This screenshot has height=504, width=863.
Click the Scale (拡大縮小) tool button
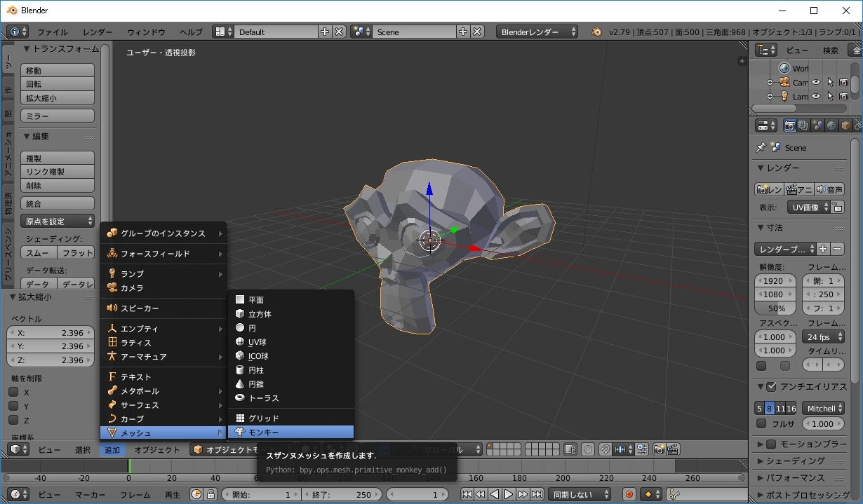[x=58, y=98]
